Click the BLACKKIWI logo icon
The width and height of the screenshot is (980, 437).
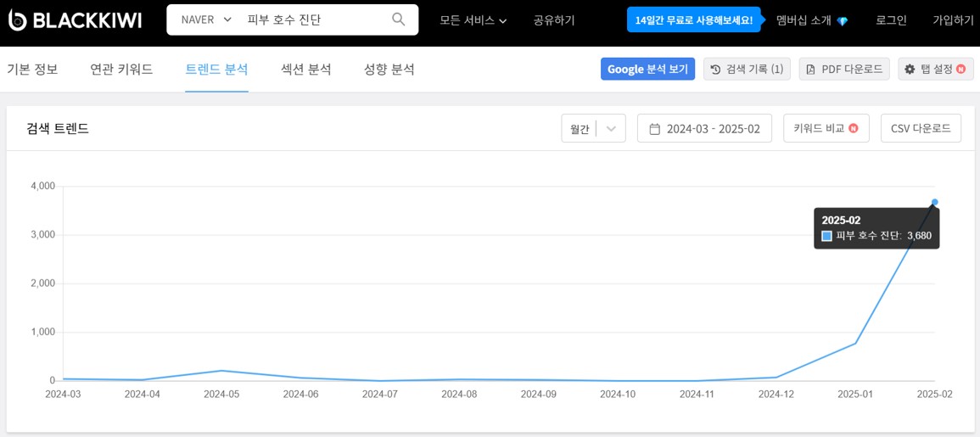17,20
